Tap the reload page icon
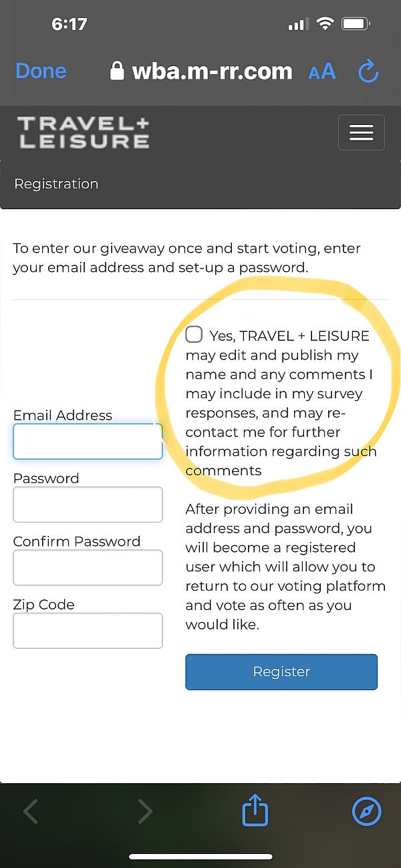This screenshot has height=868, width=401. tap(368, 71)
